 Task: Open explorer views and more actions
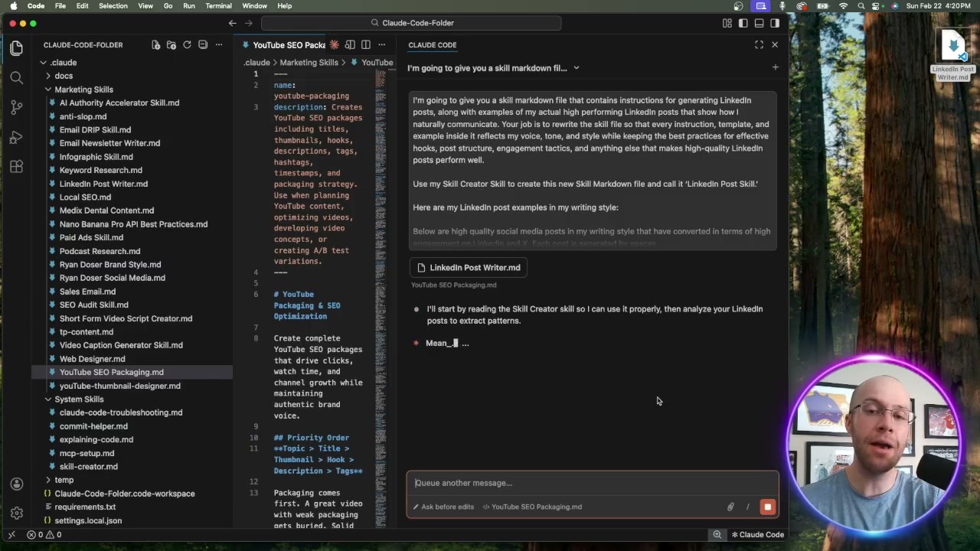tap(219, 45)
